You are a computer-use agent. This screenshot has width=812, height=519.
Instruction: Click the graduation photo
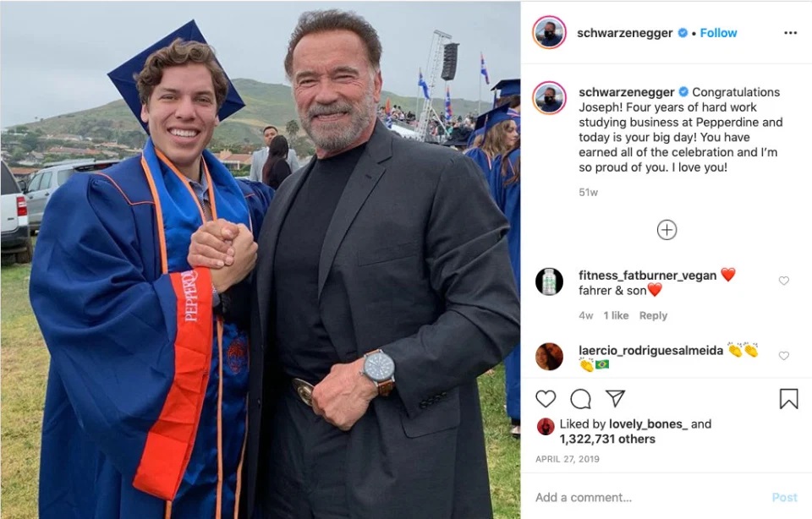tap(261, 259)
